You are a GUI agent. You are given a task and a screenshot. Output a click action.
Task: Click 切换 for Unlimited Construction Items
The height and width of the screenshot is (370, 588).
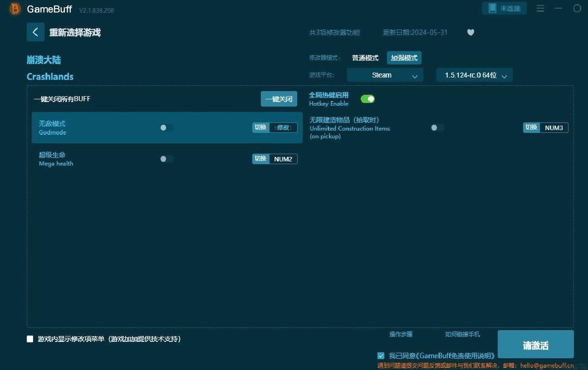531,128
